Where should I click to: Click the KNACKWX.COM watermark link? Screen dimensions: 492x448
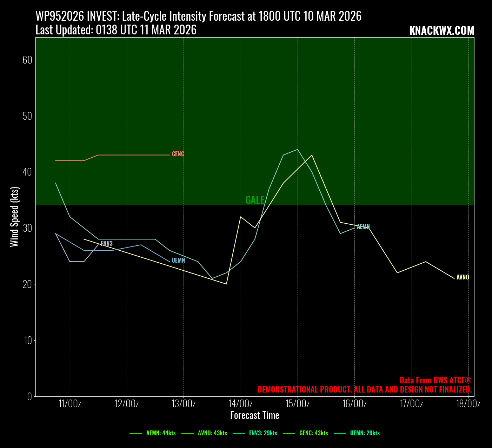pos(441,31)
